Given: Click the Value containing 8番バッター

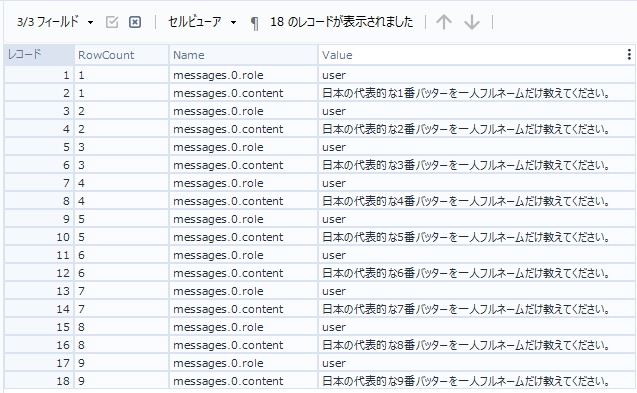Looking at the screenshot, I should (477, 345).
